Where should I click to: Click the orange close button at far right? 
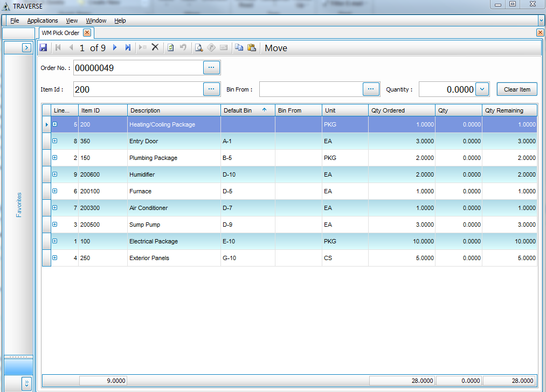[x=540, y=33]
